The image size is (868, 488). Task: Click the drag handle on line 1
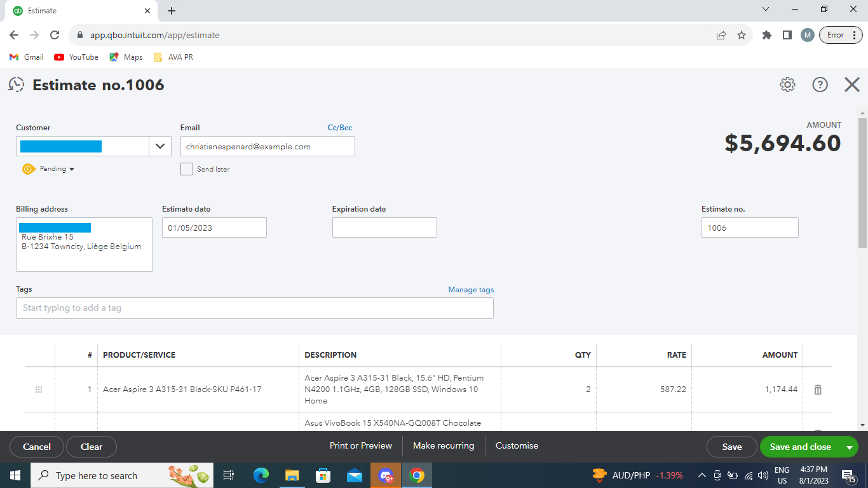pos(39,390)
